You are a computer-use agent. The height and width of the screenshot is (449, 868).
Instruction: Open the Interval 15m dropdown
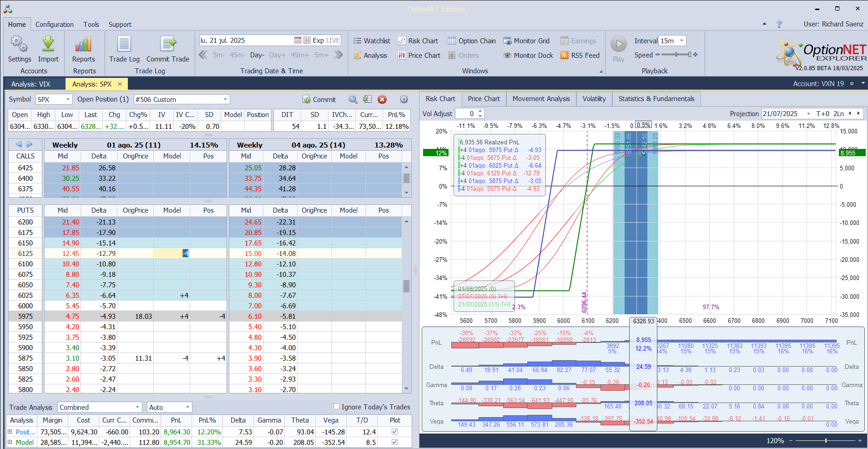click(x=681, y=41)
